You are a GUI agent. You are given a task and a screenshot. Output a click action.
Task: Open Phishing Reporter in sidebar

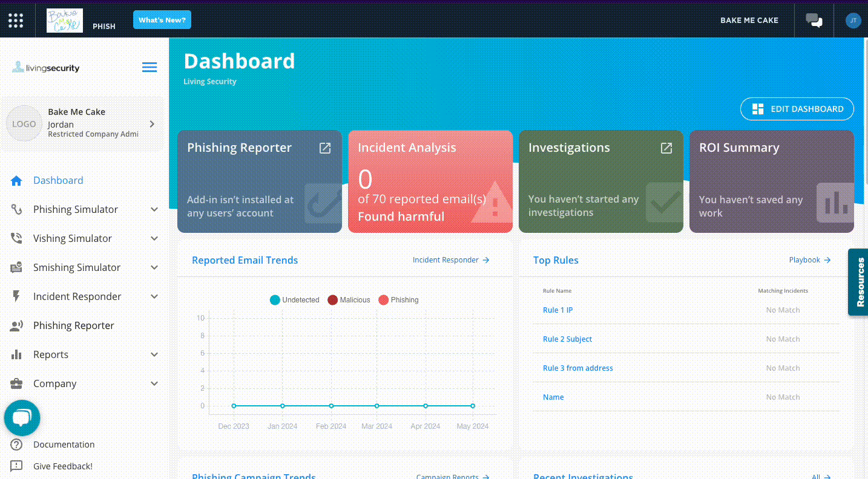pyautogui.click(x=74, y=325)
